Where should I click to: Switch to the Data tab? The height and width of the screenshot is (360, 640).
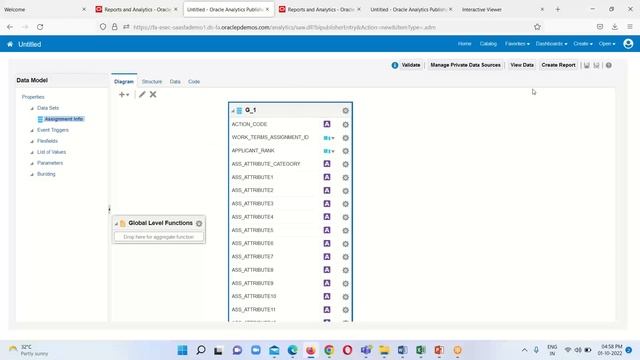tap(175, 82)
